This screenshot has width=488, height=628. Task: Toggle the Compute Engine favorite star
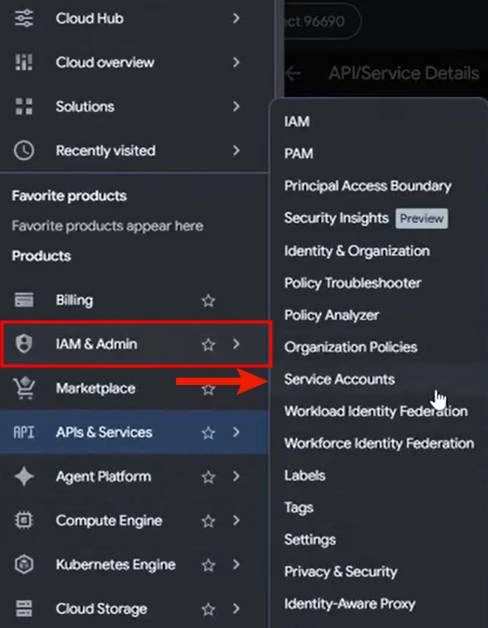coord(208,521)
